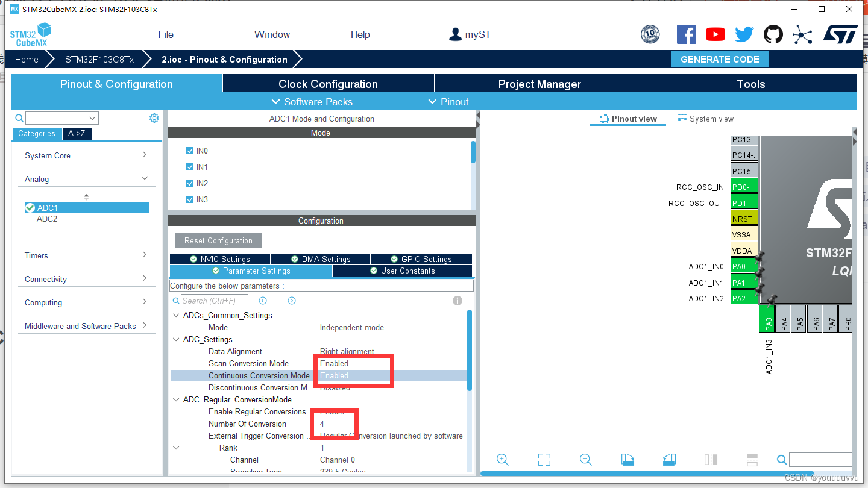868x488 pixels.
Task: Collapse the Analog category
Action: tap(145, 179)
